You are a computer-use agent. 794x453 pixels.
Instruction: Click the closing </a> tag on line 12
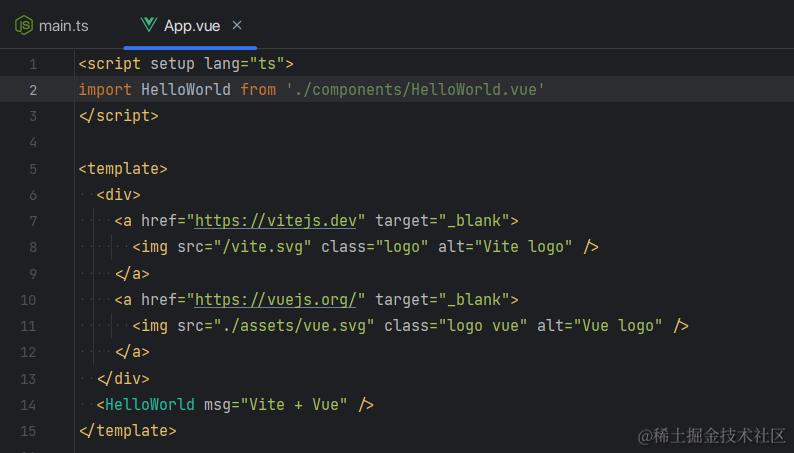(132, 352)
